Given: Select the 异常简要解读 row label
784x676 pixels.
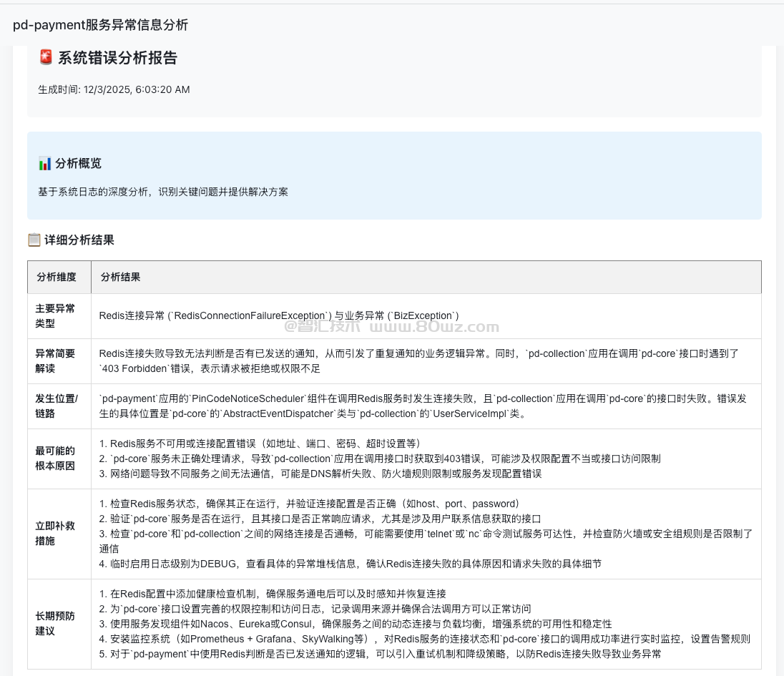Looking at the screenshot, I should (x=55, y=361).
